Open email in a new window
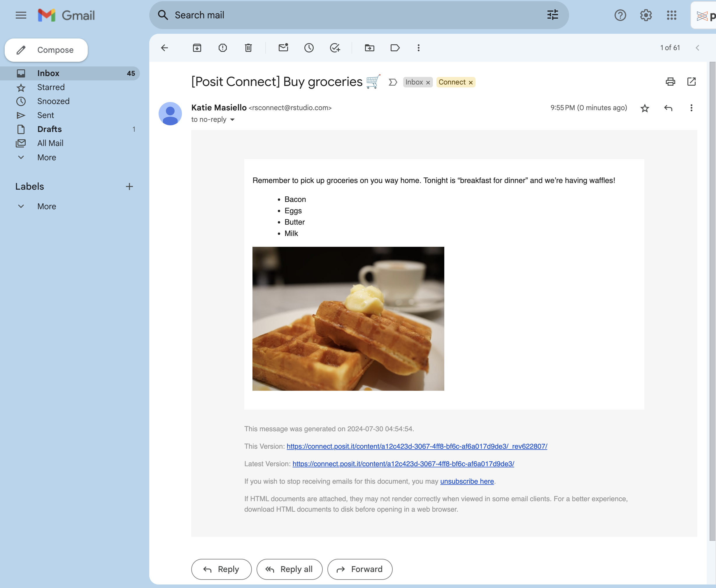Image resolution: width=716 pixels, height=588 pixels. coord(691,82)
